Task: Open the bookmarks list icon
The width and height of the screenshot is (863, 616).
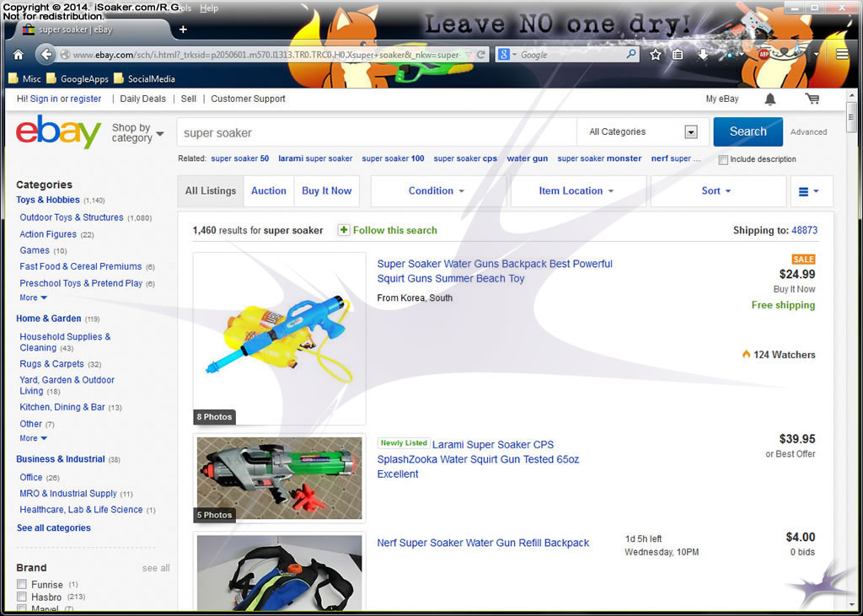Action: 678,55
